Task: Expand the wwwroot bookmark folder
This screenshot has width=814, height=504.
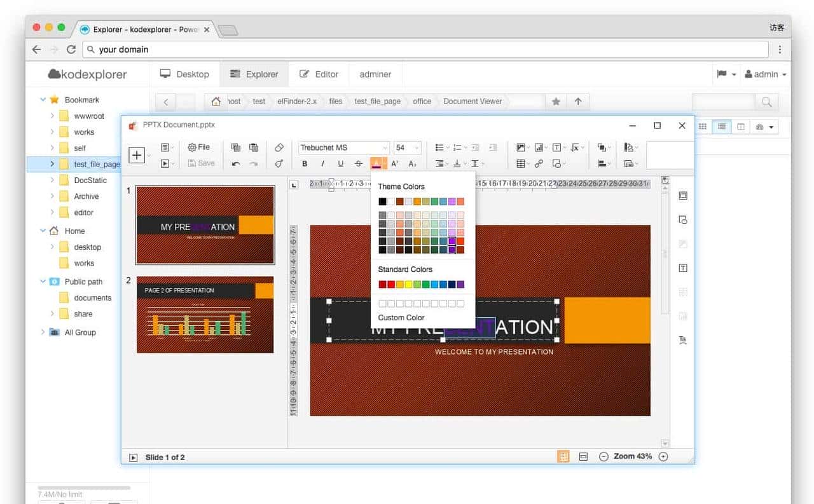Action: [52, 116]
